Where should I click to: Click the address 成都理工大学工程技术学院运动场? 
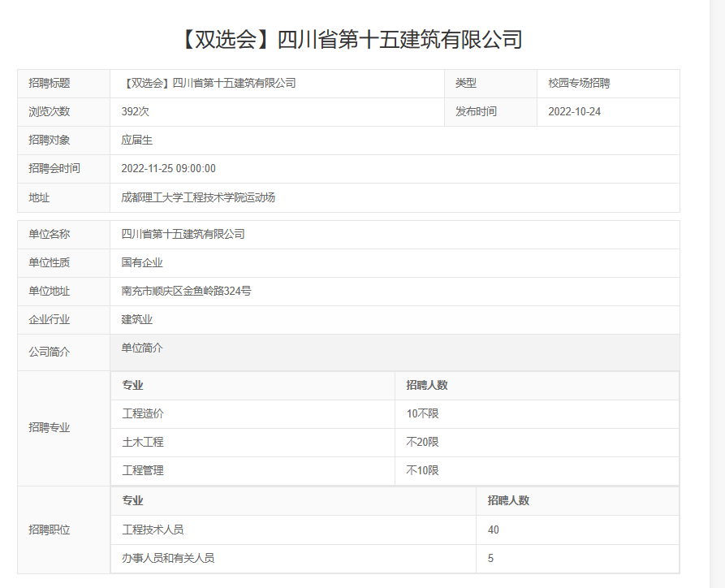coord(198,197)
